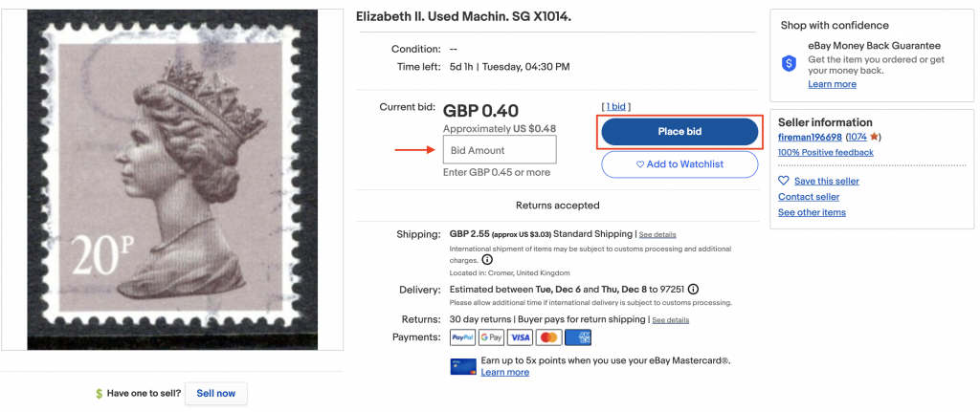Image resolution: width=980 pixels, height=412 pixels.
Task: Click the info icon beside delivery estimate
Action: coord(693,290)
